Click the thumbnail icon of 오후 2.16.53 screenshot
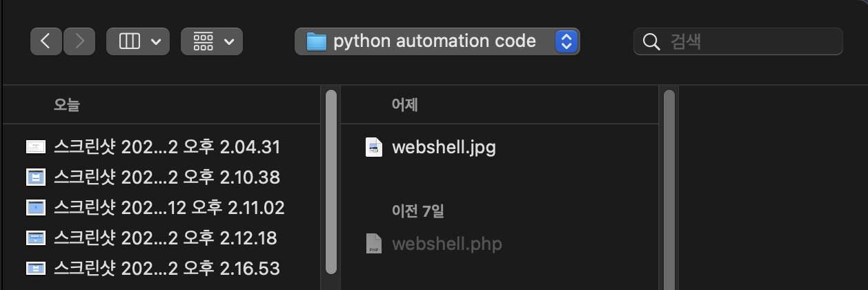This screenshot has height=290, width=868. click(x=36, y=267)
